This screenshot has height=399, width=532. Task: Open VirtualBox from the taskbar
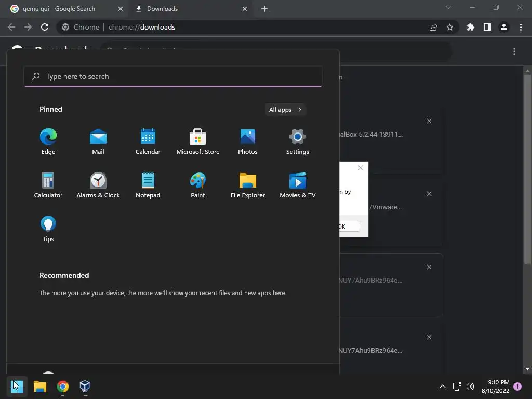coord(85,386)
